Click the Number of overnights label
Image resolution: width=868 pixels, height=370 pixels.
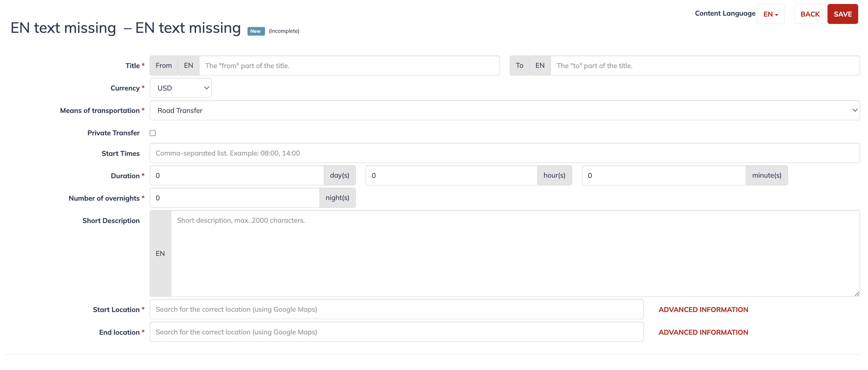[x=104, y=198]
